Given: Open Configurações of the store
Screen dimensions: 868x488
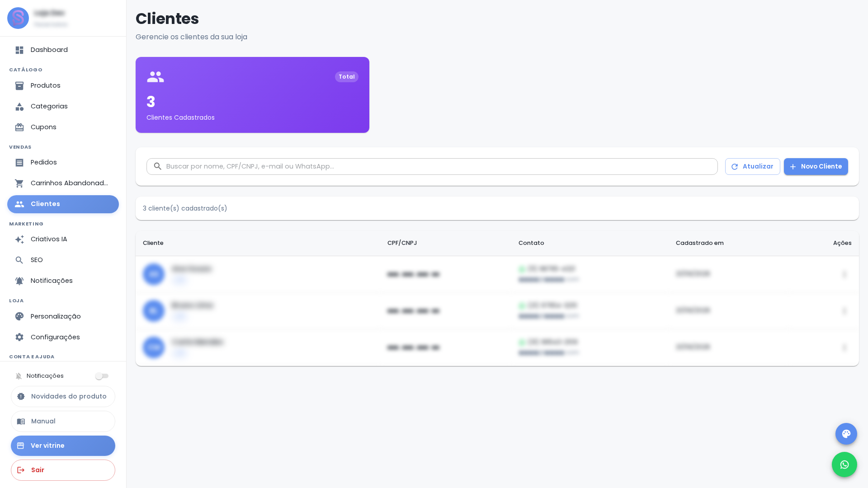Looking at the screenshot, I should pyautogui.click(x=63, y=337).
